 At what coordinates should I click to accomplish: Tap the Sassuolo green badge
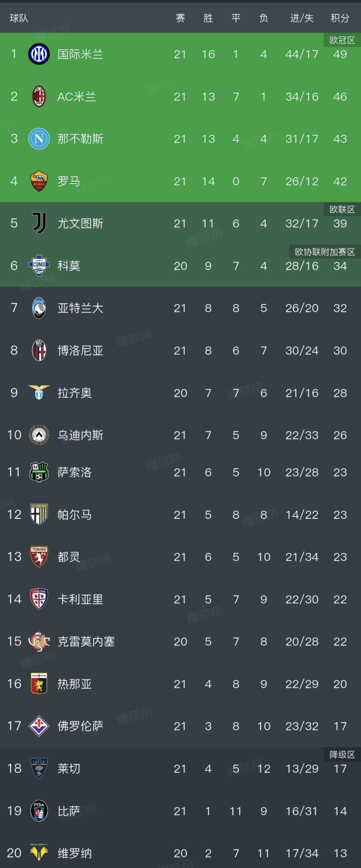[39, 472]
